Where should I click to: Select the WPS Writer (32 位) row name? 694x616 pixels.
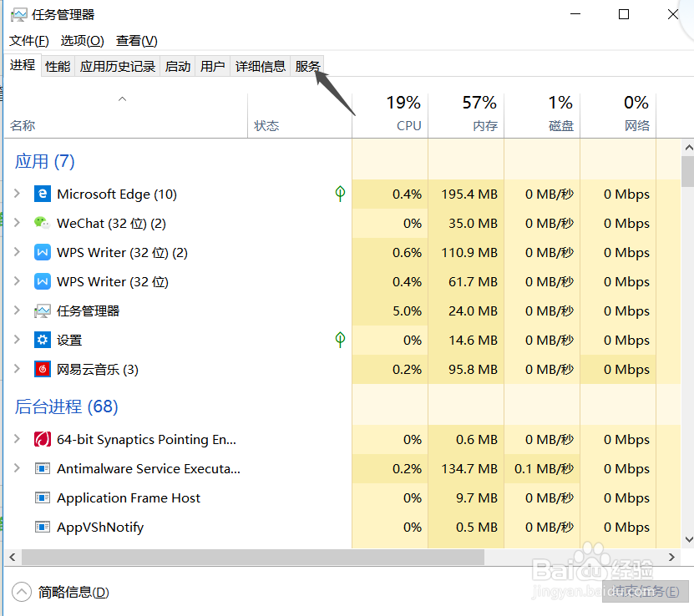pyautogui.click(x=113, y=281)
